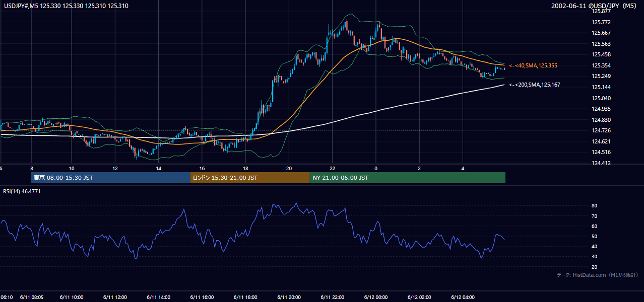
Task: Click the 2002-06-11 USD/JPY (M5) heading
Action: (x=594, y=6)
